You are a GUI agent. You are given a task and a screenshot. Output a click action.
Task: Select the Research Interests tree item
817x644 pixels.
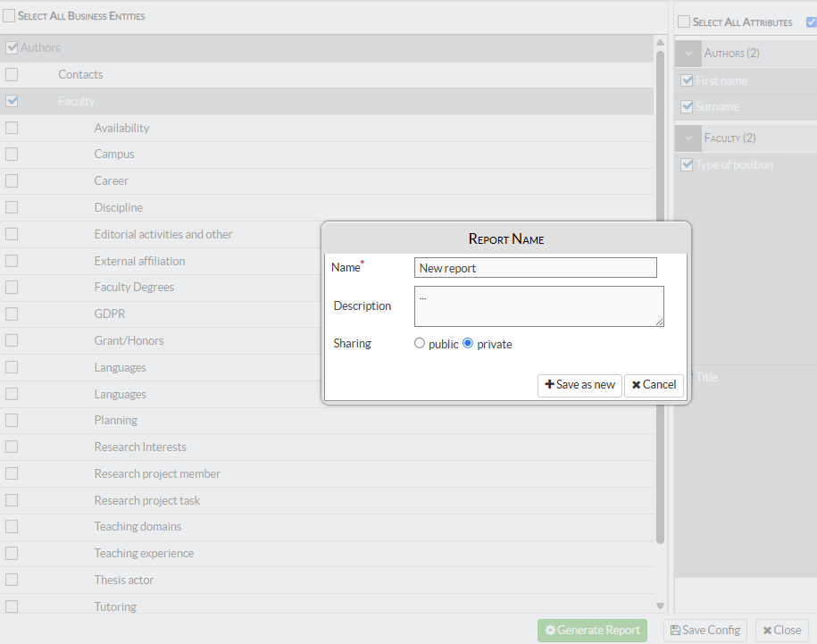[x=140, y=447]
